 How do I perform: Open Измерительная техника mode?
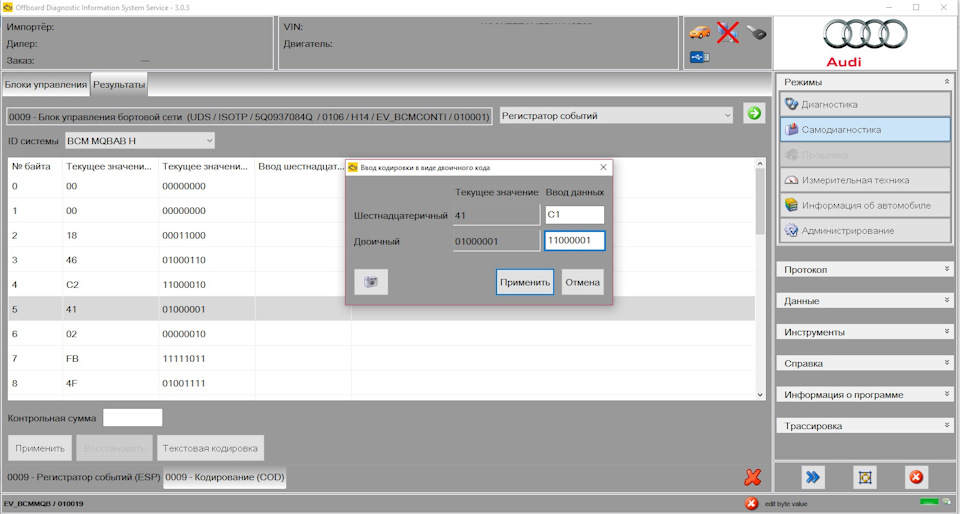pyautogui.click(x=865, y=180)
